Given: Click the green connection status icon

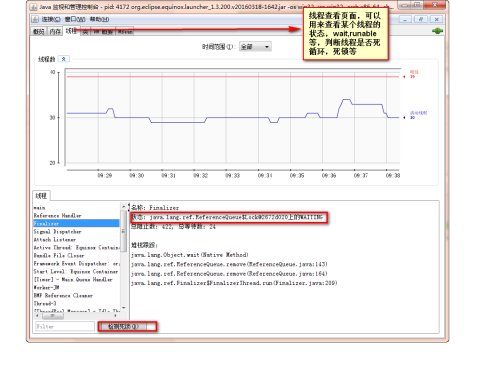Looking at the screenshot, I should coord(437,31).
